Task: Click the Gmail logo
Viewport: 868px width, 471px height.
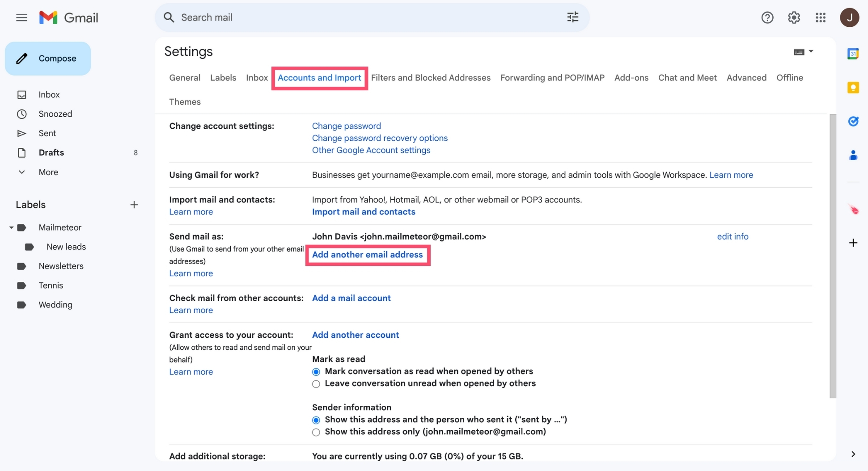Action: (68, 17)
